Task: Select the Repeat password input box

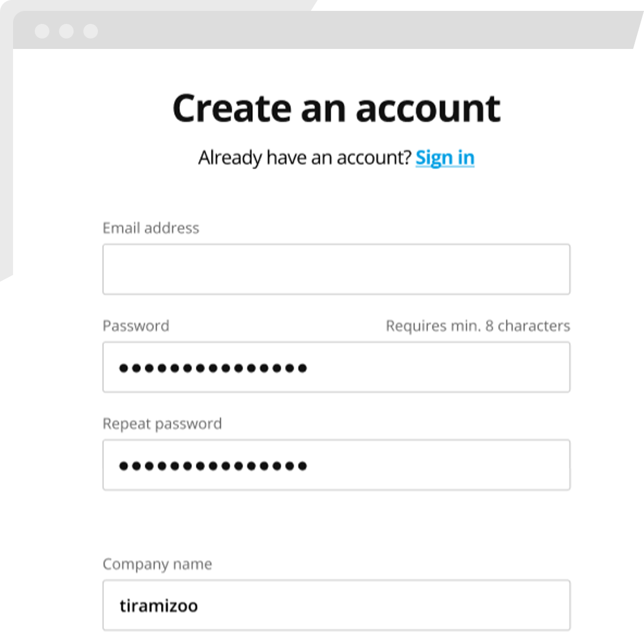Action: click(435, 465)
